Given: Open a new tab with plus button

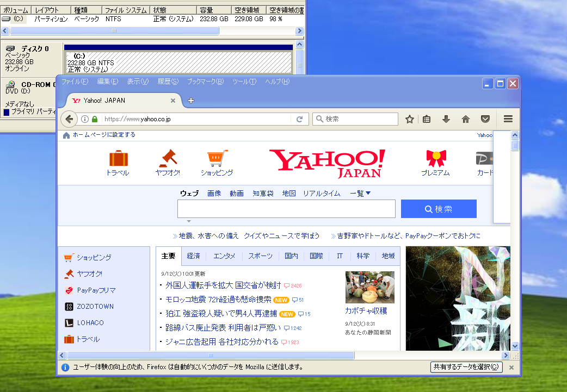Looking at the screenshot, I should tap(191, 101).
